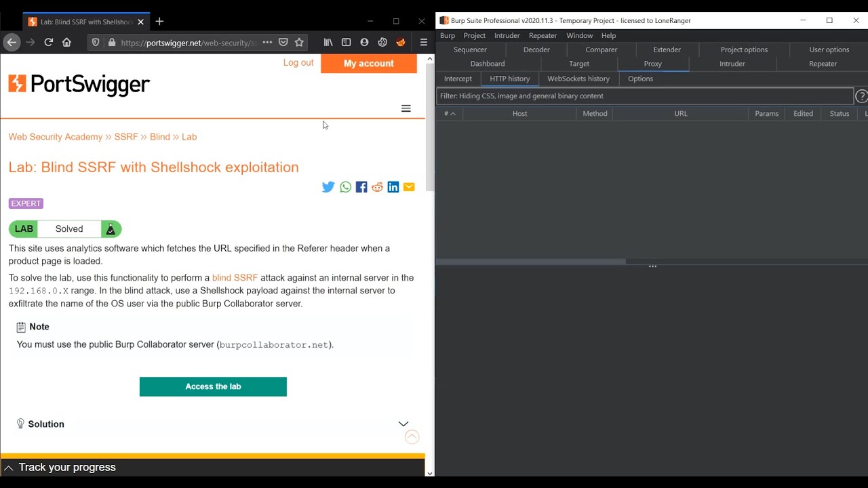The image size is (868, 488).
Task: Click the scroll-to-top circle arrow
Action: pos(412,437)
